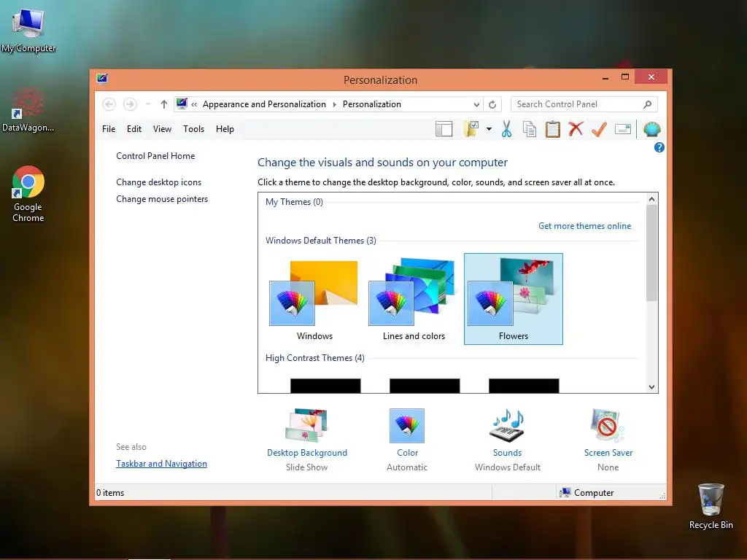Go to Control Panel Home
747x560 pixels.
(x=155, y=156)
